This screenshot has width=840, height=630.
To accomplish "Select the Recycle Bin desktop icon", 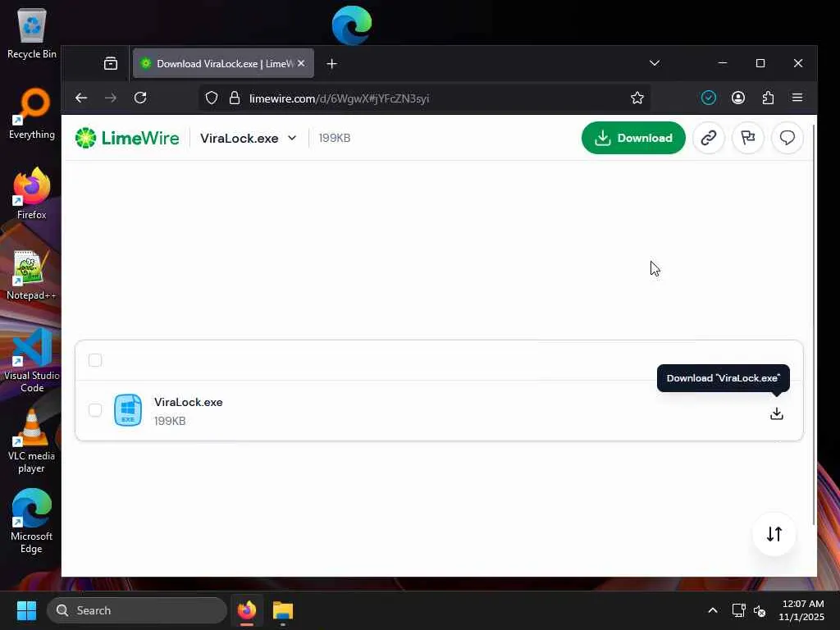I will point(32,34).
